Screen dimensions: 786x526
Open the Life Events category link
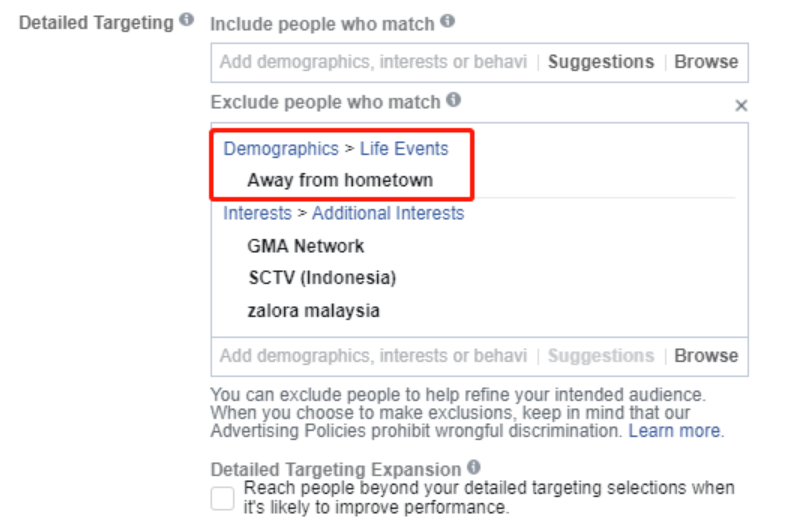click(x=404, y=149)
